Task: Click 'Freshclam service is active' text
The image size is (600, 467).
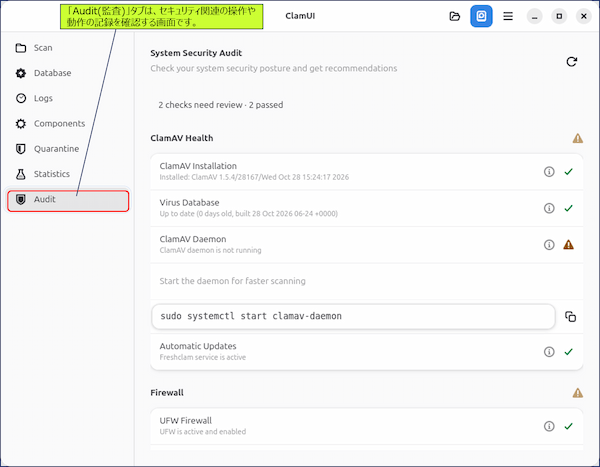Action: click(203, 357)
